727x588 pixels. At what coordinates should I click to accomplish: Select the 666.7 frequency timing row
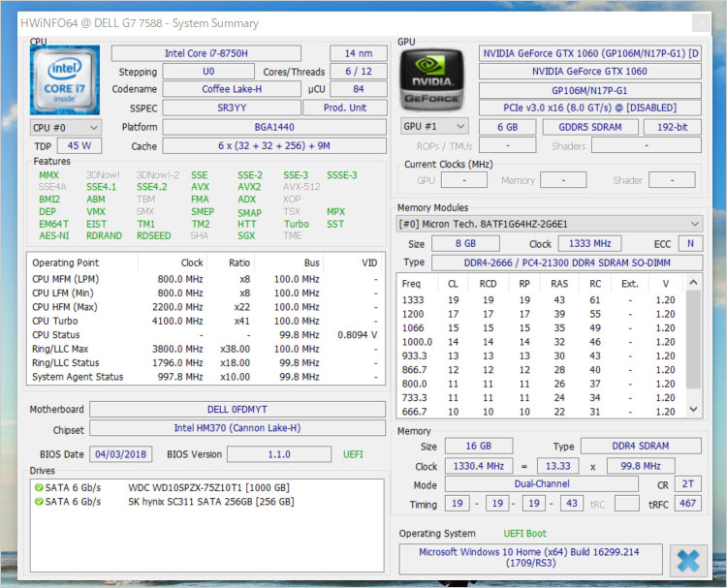(x=541, y=412)
